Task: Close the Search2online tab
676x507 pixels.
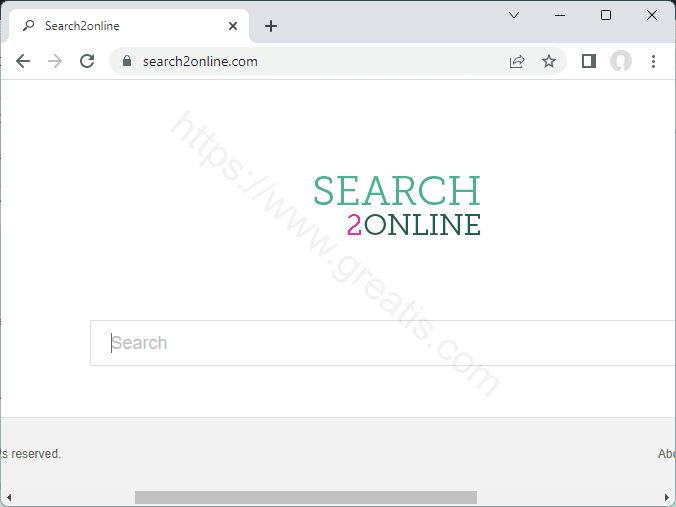Action: tap(234, 26)
